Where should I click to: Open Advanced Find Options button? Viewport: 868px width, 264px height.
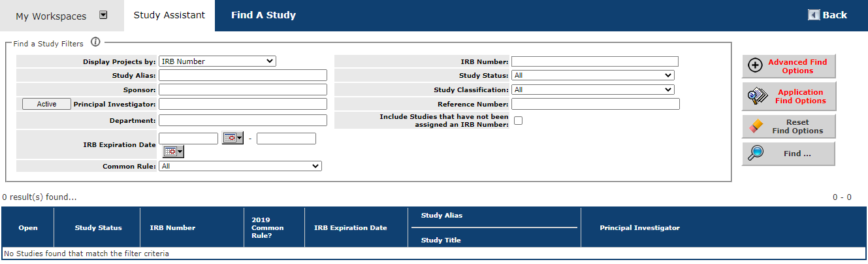tap(788, 66)
